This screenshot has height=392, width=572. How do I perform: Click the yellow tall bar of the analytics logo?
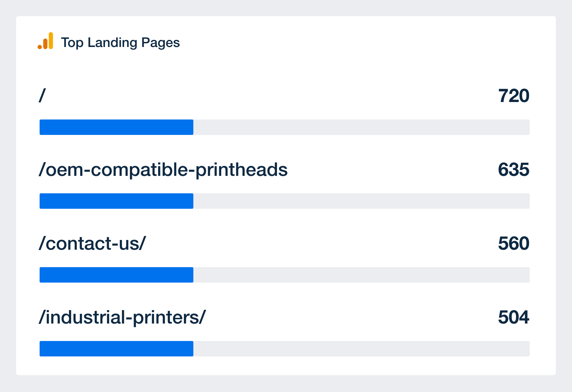click(51, 41)
